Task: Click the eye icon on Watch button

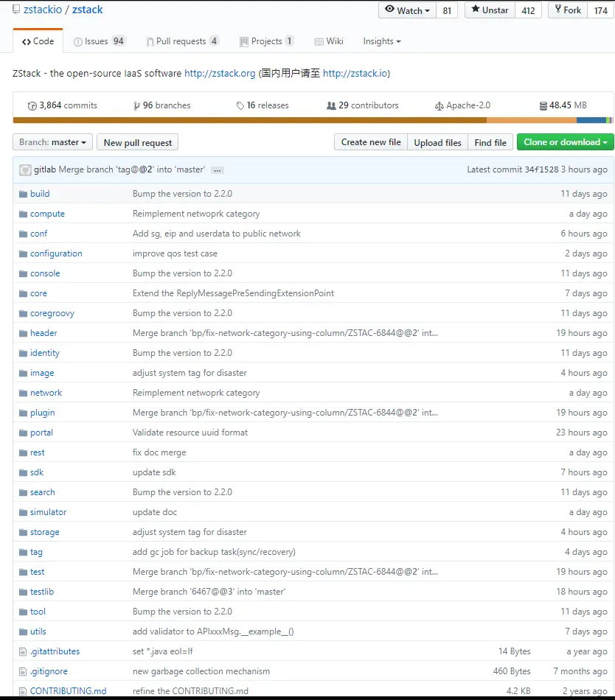Action: point(389,10)
